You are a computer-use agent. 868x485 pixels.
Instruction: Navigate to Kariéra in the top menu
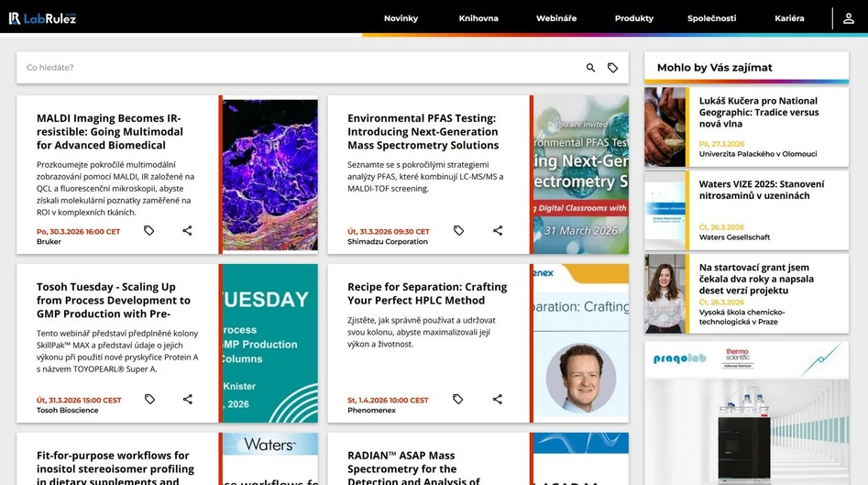click(x=789, y=18)
